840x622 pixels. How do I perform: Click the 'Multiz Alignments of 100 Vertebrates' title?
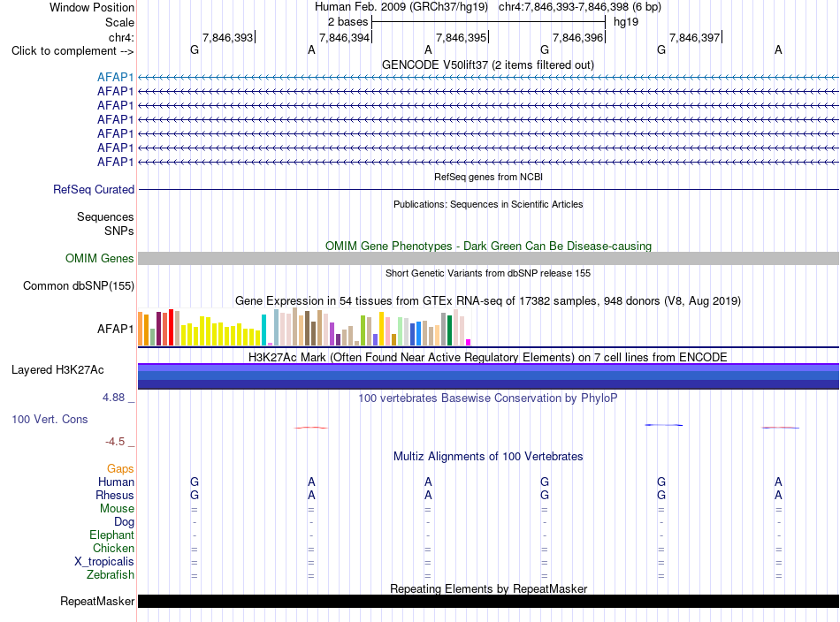488,456
